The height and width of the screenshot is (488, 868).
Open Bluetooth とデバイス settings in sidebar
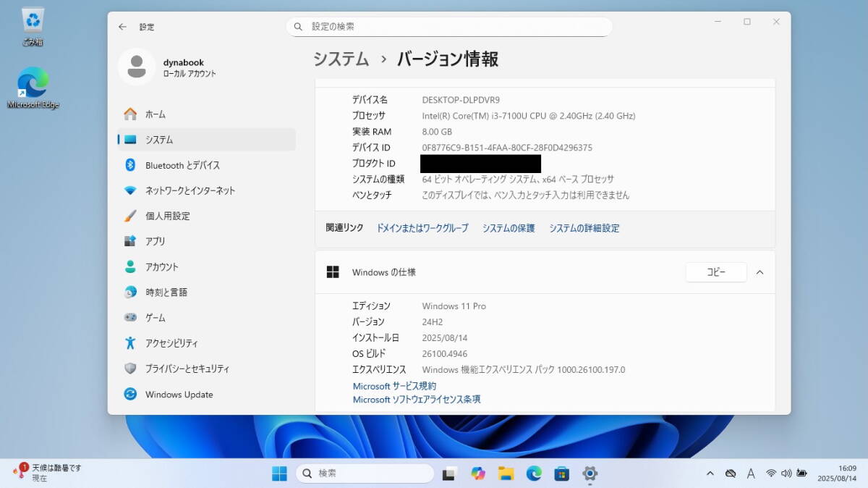(182, 165)
